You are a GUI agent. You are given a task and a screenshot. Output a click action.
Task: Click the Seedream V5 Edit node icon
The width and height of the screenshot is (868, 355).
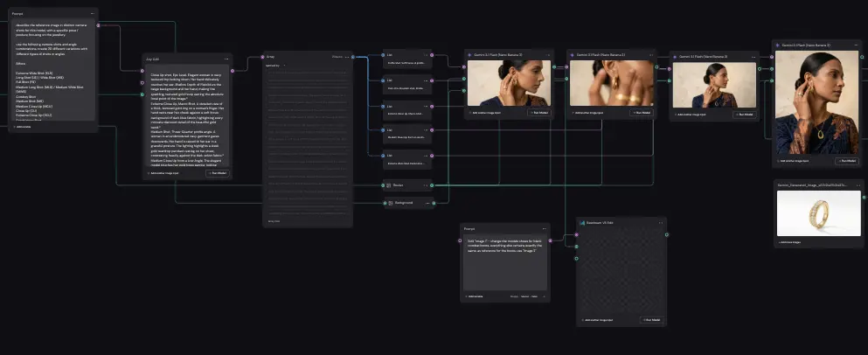[582, 223]
